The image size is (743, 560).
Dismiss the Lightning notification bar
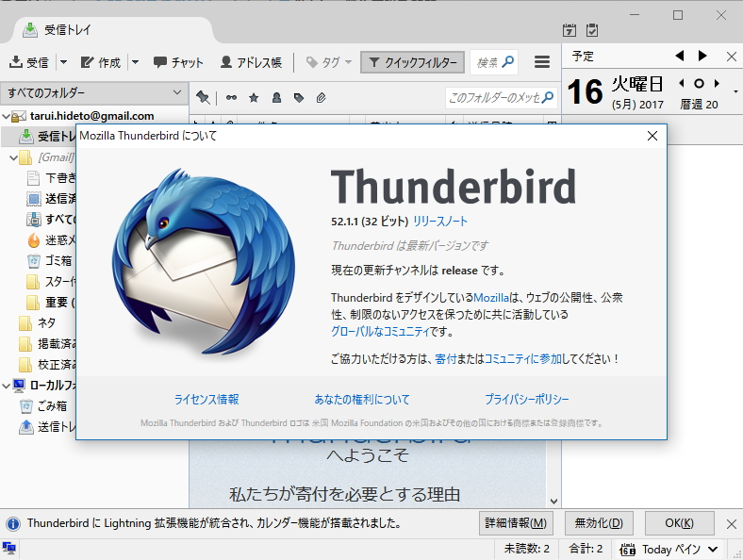(x=731, y=523)
